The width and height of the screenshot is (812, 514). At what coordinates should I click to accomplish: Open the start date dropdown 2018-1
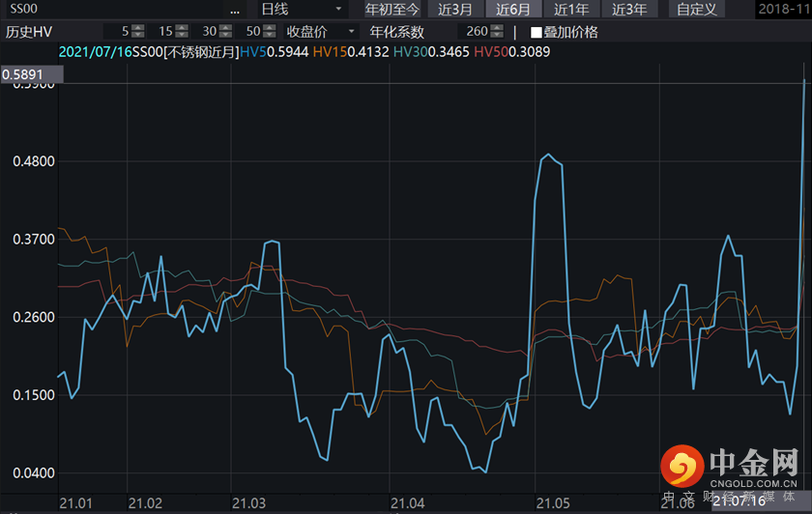point(783,10)
